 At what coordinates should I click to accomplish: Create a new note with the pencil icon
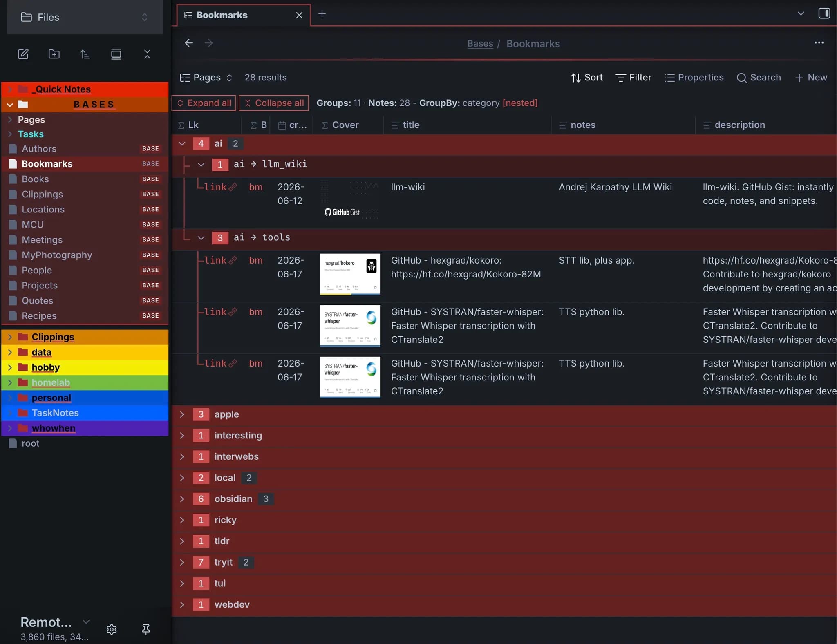(x=23, y=54)
